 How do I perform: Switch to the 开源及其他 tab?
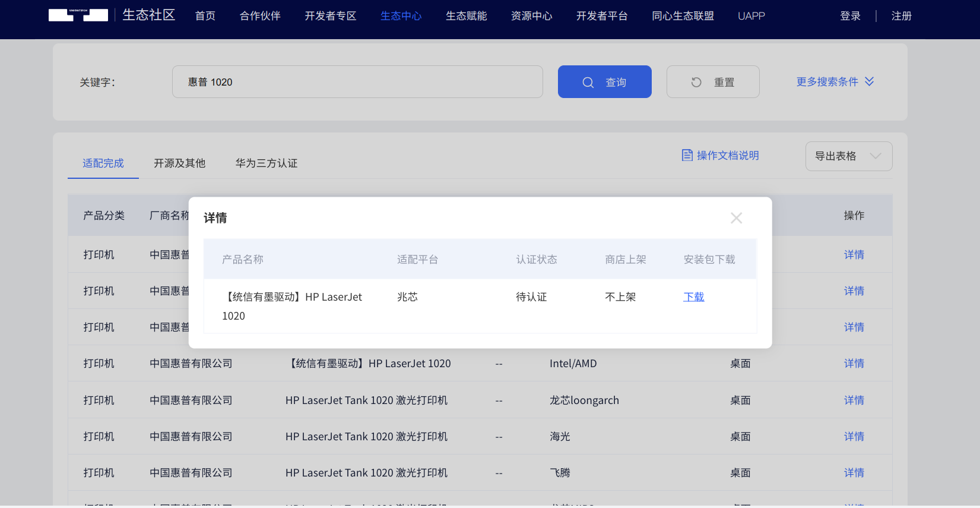180,163
